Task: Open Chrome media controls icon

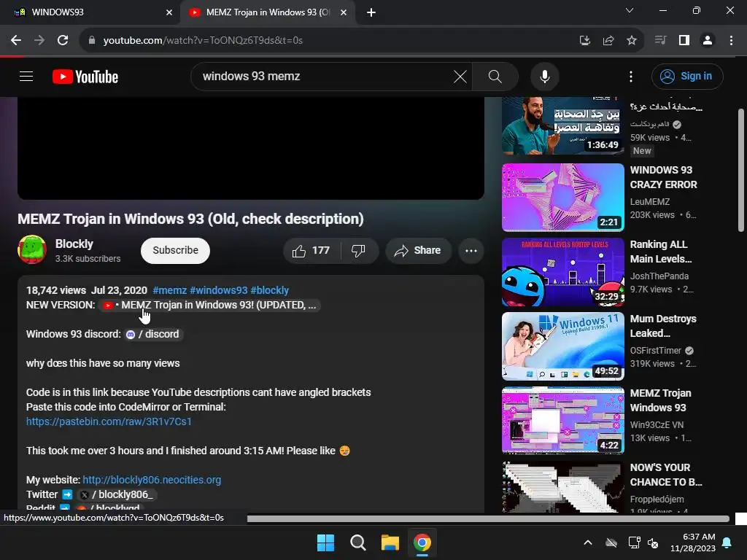Action: [660, 41]
